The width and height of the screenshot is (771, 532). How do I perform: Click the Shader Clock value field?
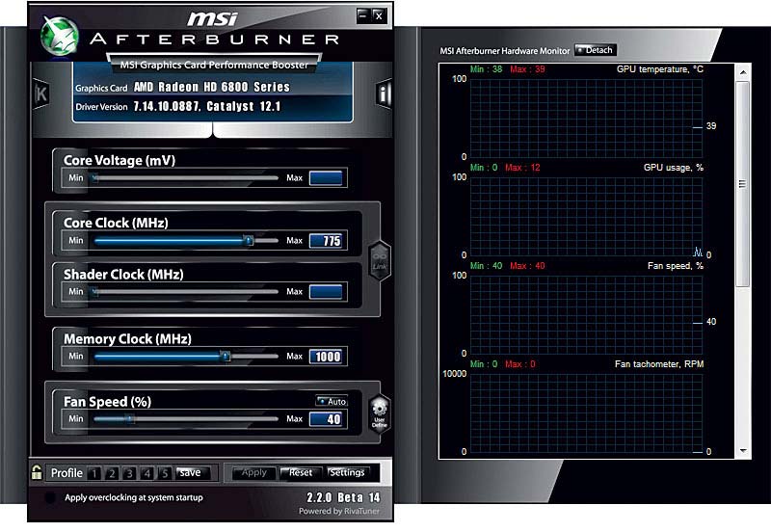tap(326, 292)
